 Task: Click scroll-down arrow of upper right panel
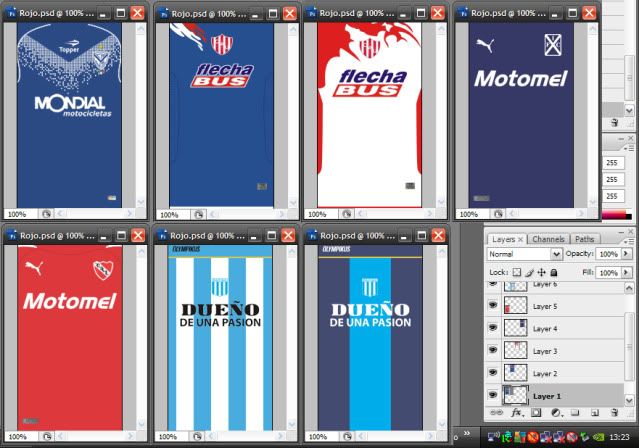pyautogui.click(x=629, y=110)
